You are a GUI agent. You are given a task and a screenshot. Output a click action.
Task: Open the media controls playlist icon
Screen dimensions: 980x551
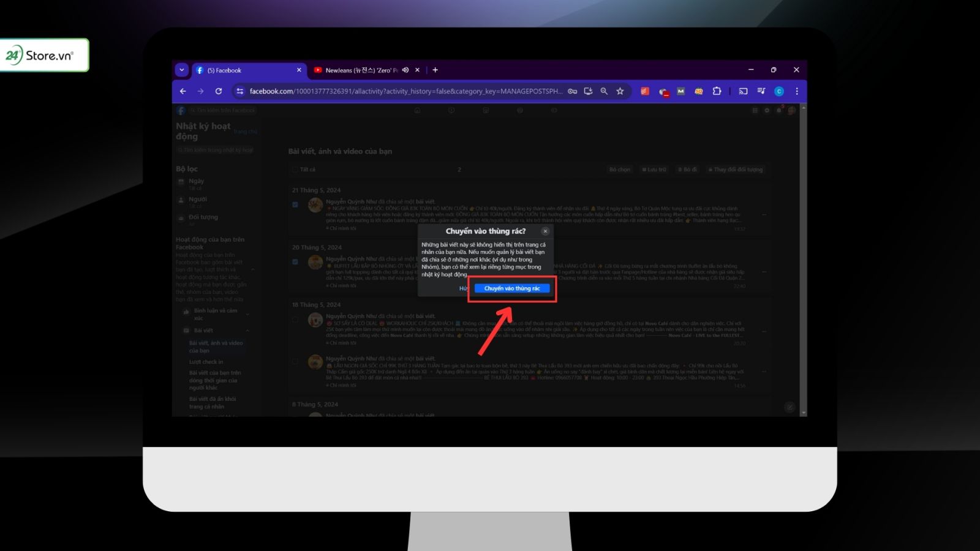[x=761, y=91]
